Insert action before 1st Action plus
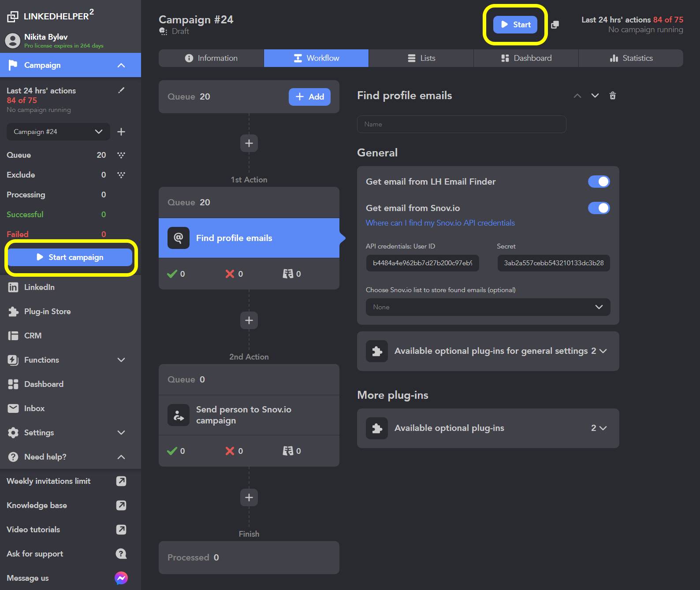Viewport: 700px width, 590px height. click(249, 143)
